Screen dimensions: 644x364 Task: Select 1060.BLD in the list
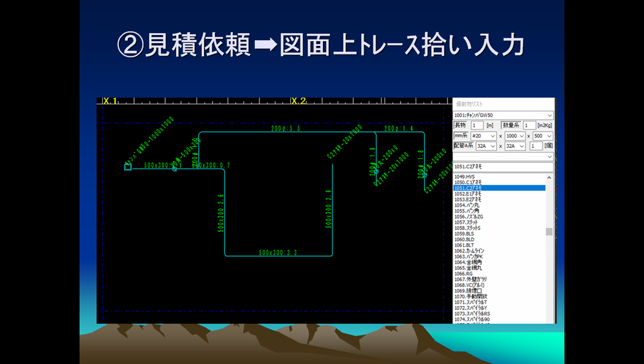499,239
